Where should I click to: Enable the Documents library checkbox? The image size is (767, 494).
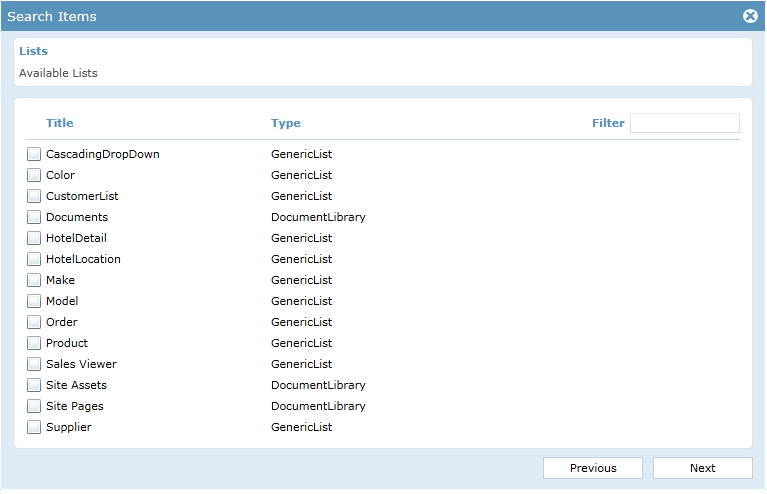click(x=34, y=217)
